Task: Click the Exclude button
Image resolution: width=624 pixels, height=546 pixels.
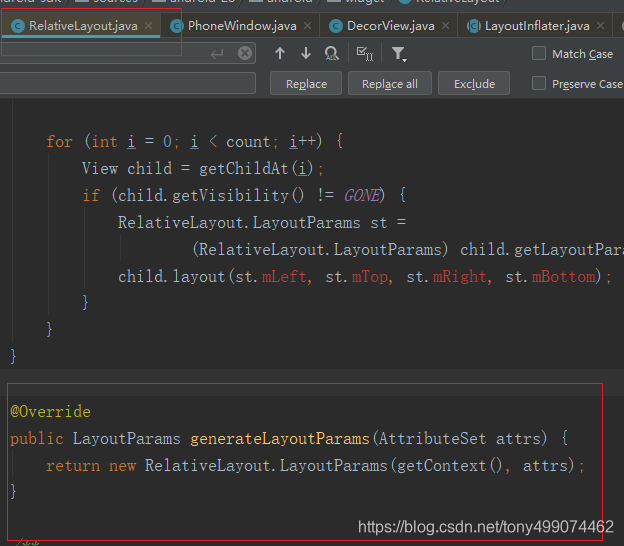Action: [x=474, y=84]
